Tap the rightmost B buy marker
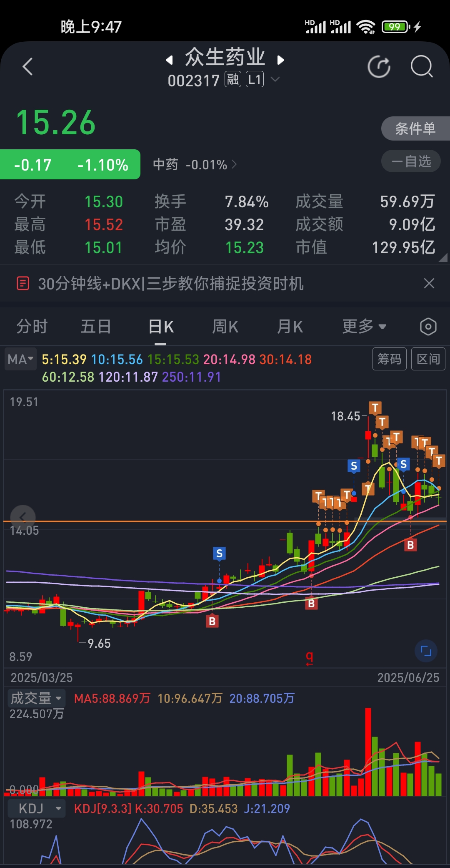450x868 pixels. click(410, 545)
